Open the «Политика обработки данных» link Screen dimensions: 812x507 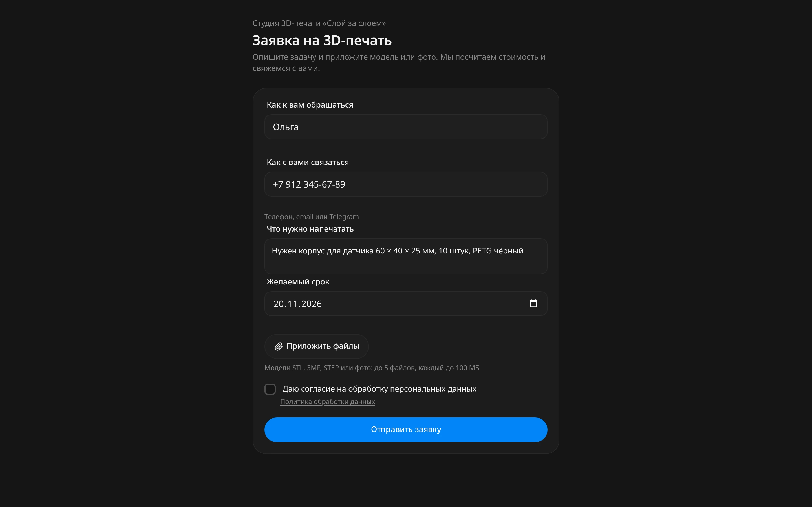(328, 401)
